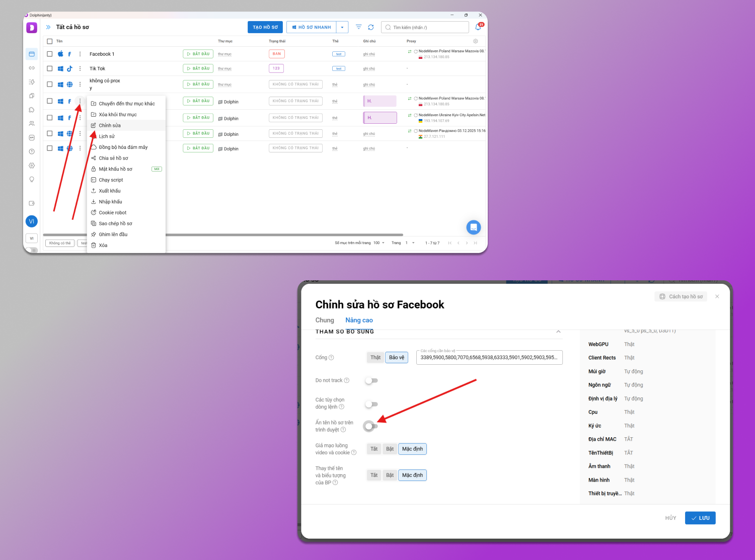Expand sidebar with double chevron icon

coord(48,27)
